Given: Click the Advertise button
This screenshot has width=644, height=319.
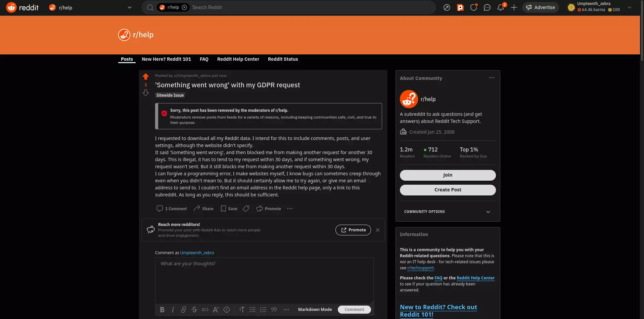Looking at the screenshot, I should (x=540, y=7).
